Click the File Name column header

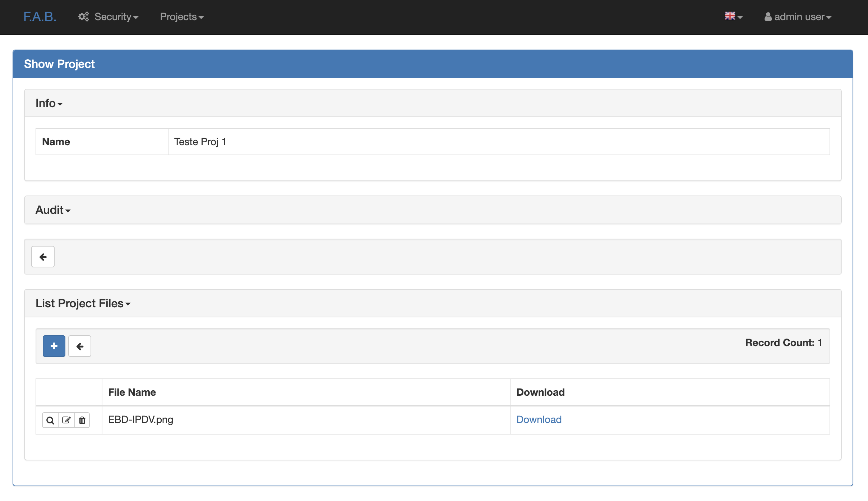pos(132,392)
